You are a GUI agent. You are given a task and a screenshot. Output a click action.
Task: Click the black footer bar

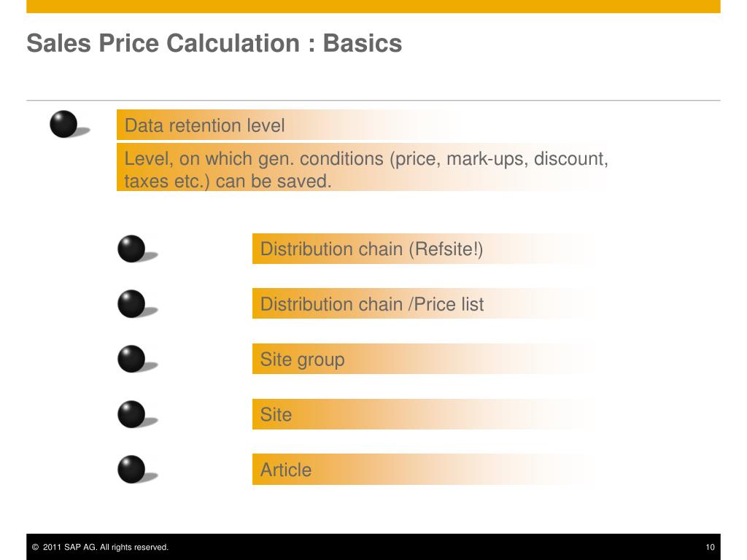pos(373,547)
